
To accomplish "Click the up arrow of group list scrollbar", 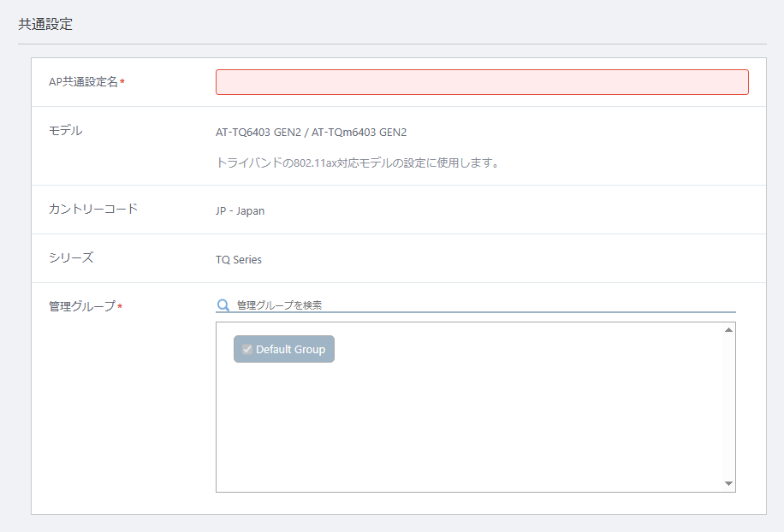I will [x=728, y=329].
